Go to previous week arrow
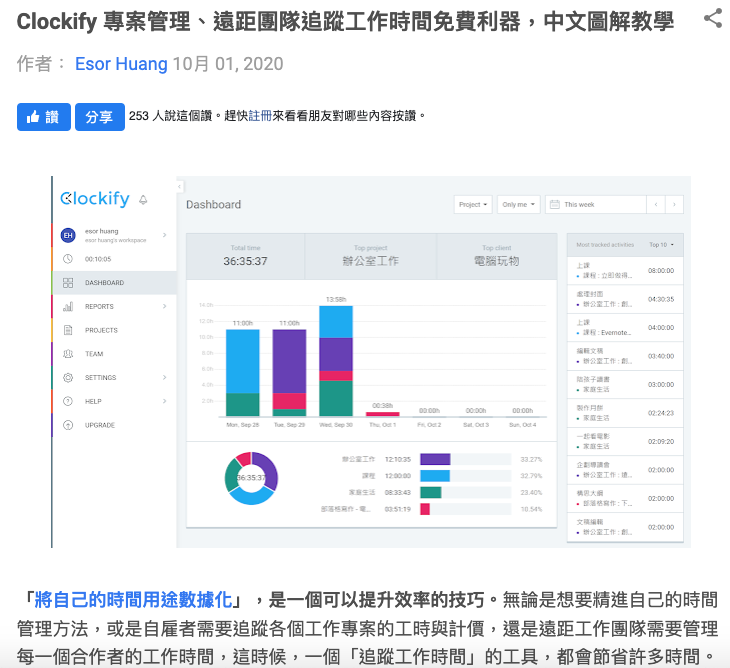Image resolution: width=730 pixels, height=668 pixels. (x=656, y=204)
